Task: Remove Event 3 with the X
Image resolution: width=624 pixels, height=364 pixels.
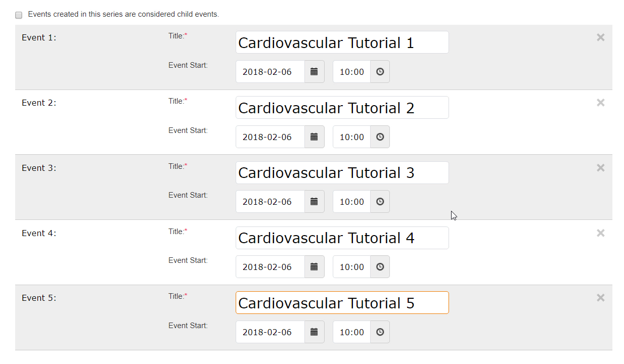Action: (600, 168)
